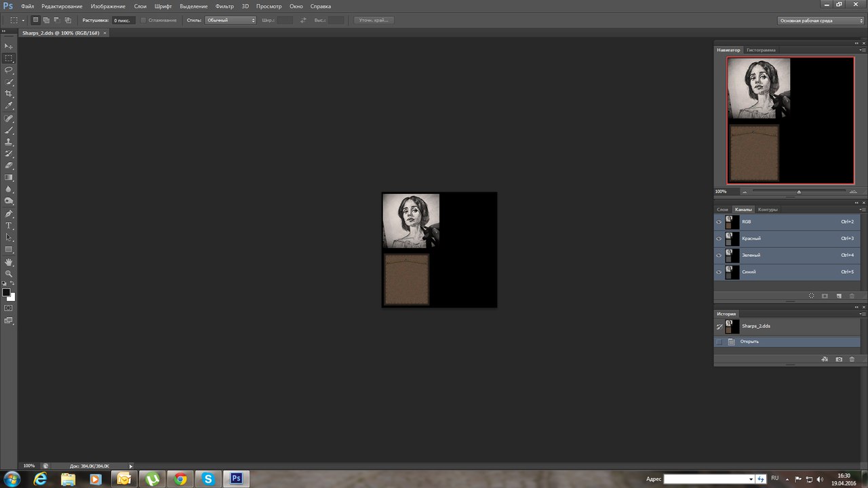Open the Стиль dropdown set to Обычный
Image resolution: width=868 pixels, height=488 pixels.
(x=231, y=20)
